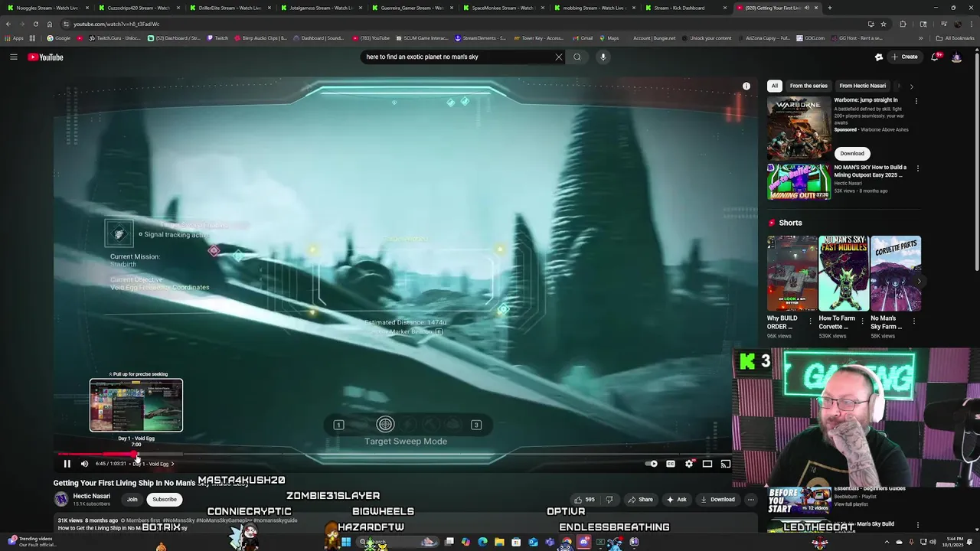Image resolution: width=980 pixels, height=551 pixels.
Task: Open the Warborne sponsored ad thumbnail
Action: tap(799, 128)
